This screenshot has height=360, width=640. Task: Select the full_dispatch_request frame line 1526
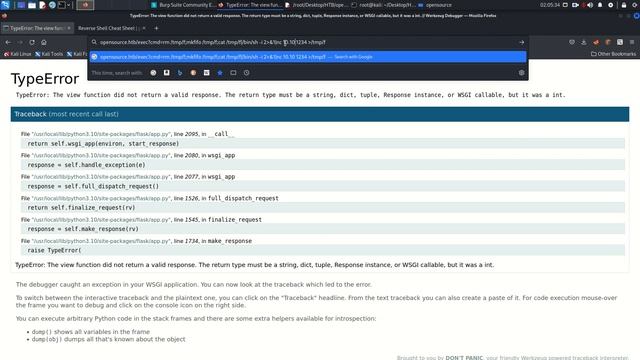click(149, 198)
